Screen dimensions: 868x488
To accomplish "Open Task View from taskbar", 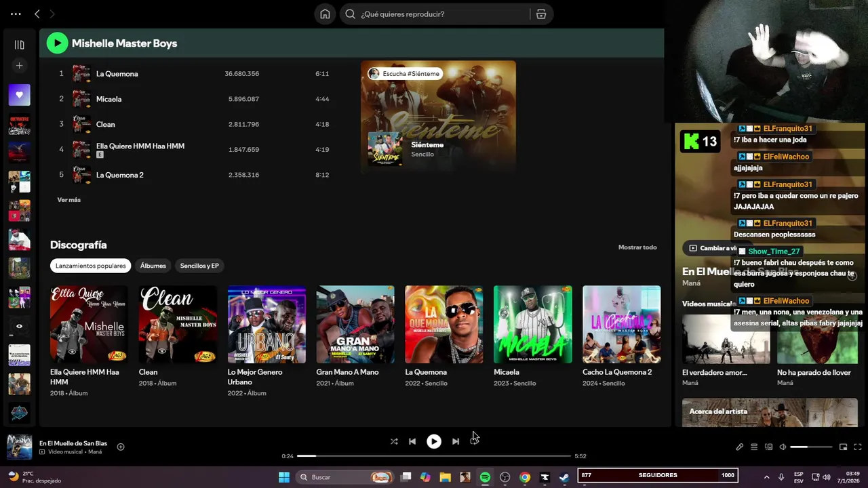I will (x=406, y=477).
